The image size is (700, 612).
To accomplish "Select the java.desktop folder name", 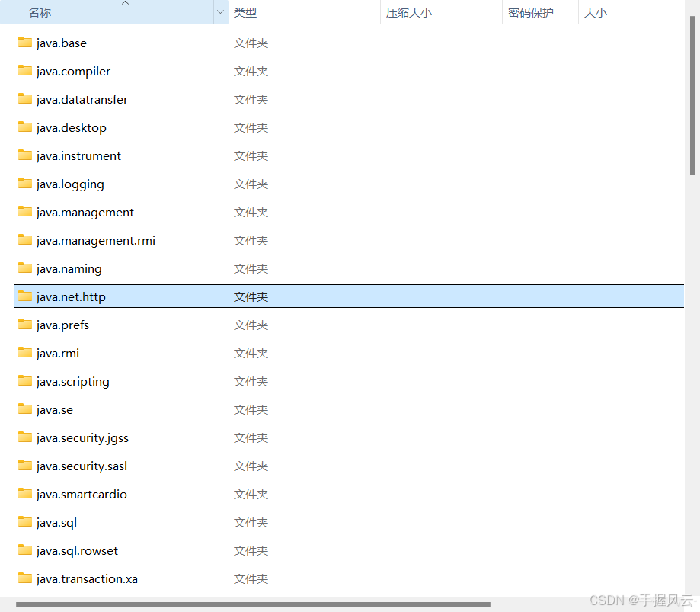I will pos(72,128).
